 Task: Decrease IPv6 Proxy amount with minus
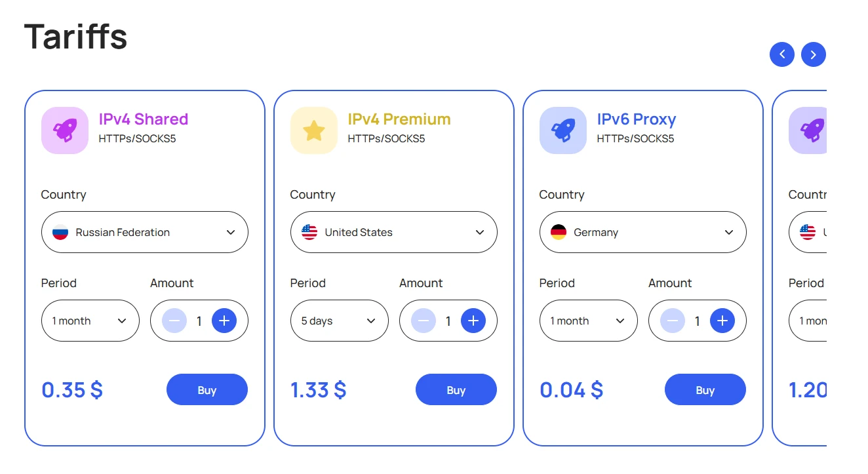(x=673, y=321)
